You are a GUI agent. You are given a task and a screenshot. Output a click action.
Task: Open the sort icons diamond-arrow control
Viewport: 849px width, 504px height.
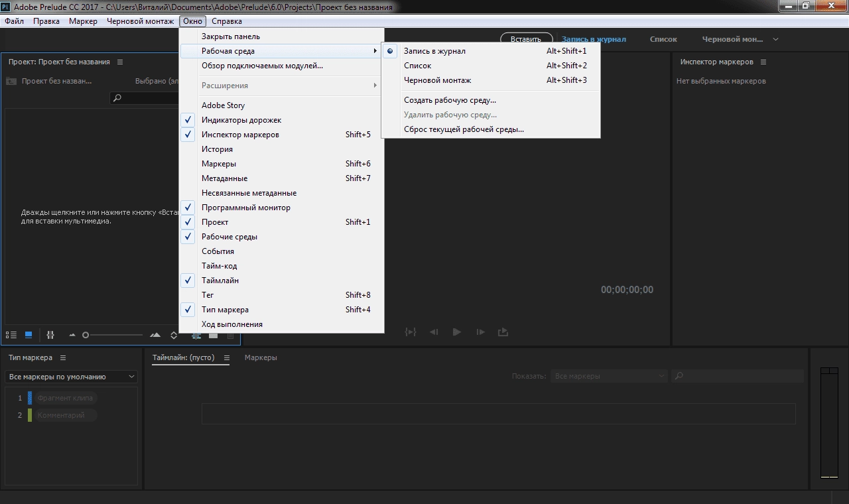[174, 335]
